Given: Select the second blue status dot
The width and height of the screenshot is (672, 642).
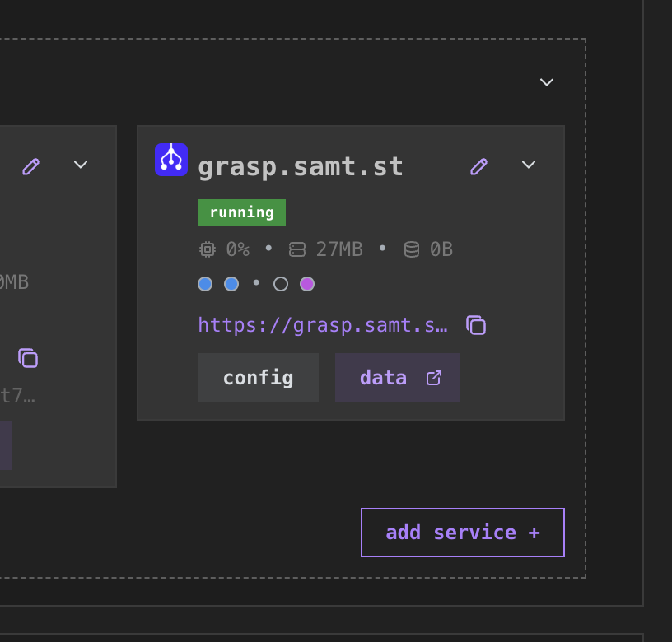Looking at the screenshot, I should pyautogui.click(x=231, y=284).
